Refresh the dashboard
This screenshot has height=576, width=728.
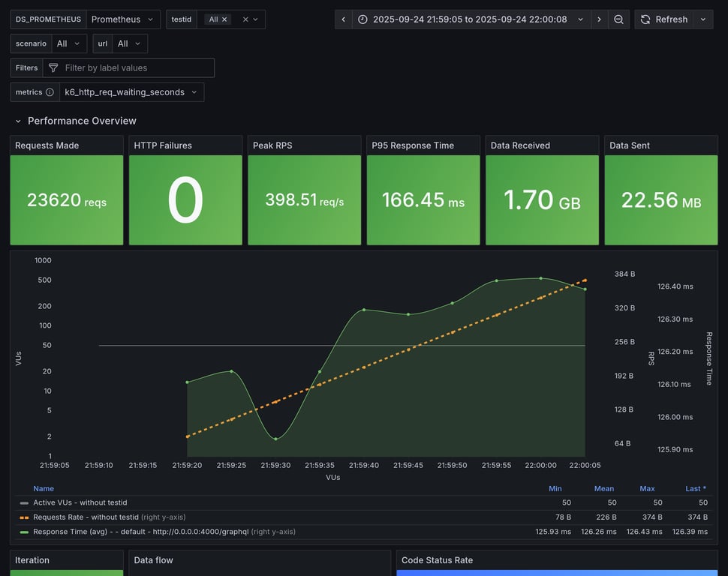coord(664,19)
